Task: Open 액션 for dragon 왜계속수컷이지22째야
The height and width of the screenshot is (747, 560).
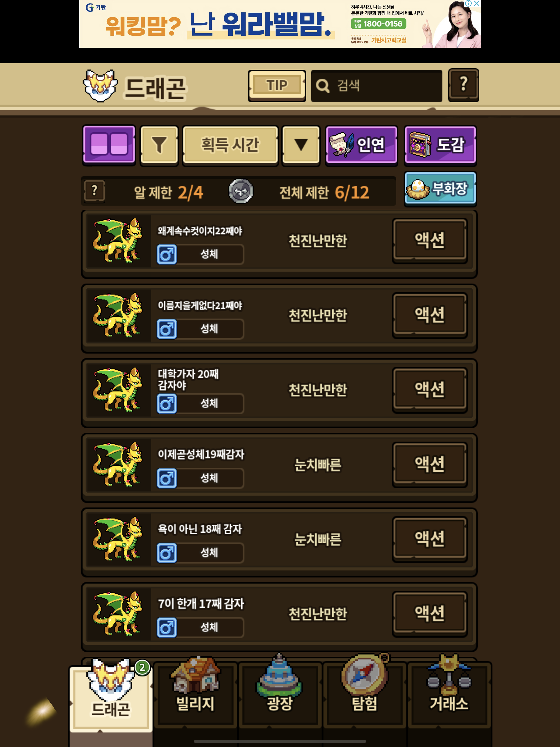Action: (430, 240)
